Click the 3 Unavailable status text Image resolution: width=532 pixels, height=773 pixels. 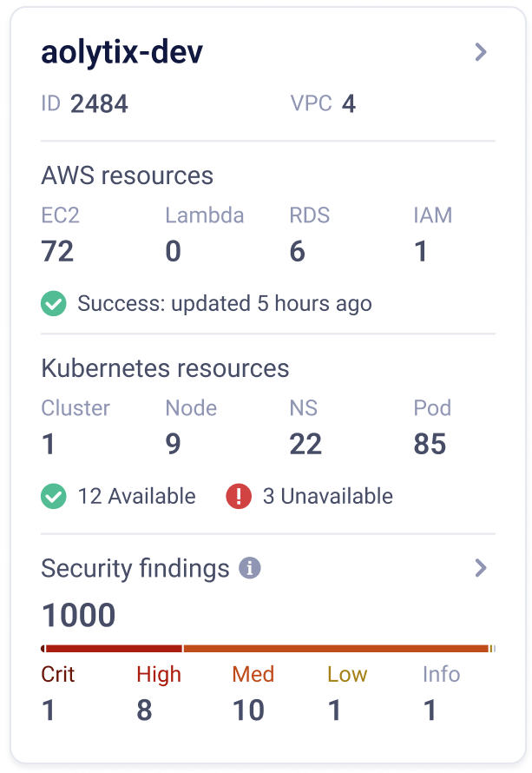(x=327, y=497)
